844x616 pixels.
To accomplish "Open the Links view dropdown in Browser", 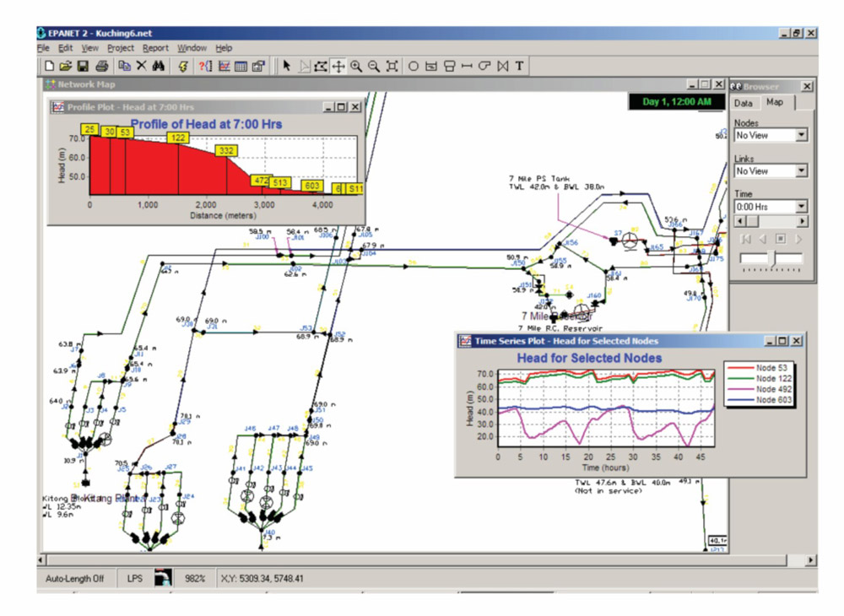I will click(802, 171).
